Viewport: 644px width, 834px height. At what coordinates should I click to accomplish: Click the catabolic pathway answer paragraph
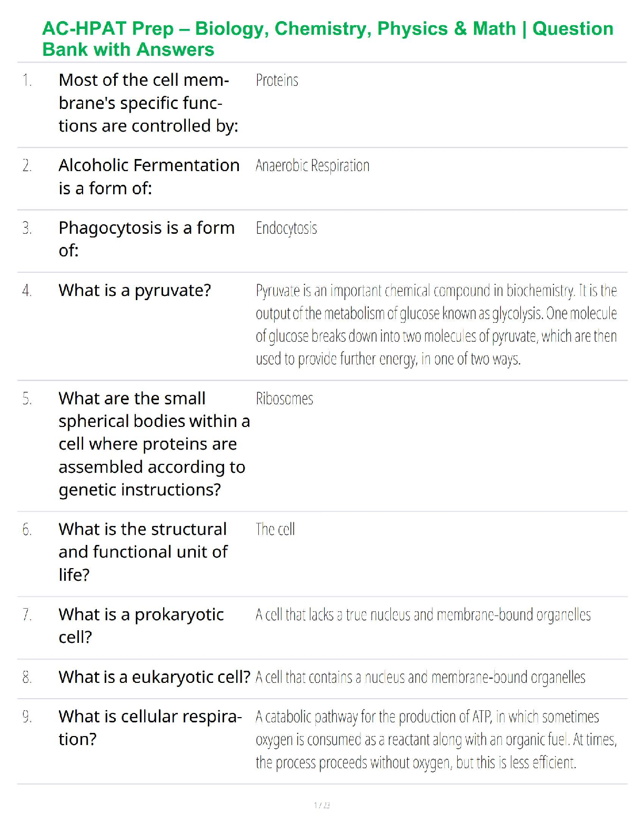[436, 739]
